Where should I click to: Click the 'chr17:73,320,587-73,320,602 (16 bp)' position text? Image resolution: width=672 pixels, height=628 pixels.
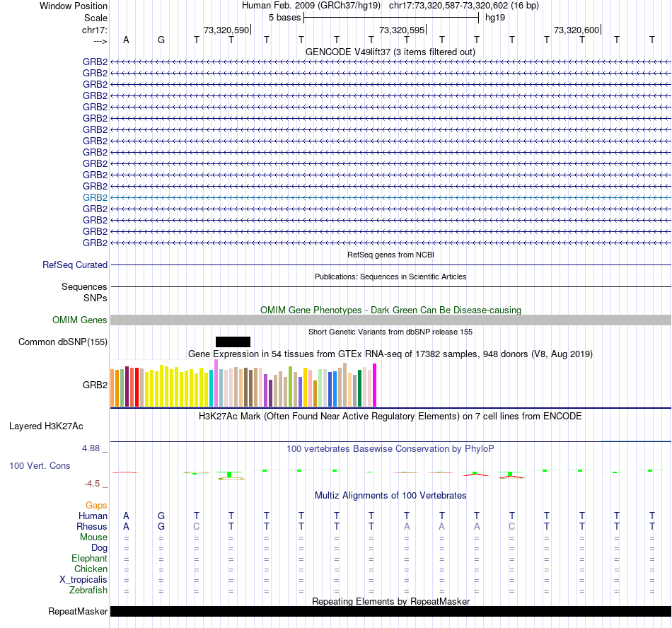(x=464, y=6)
